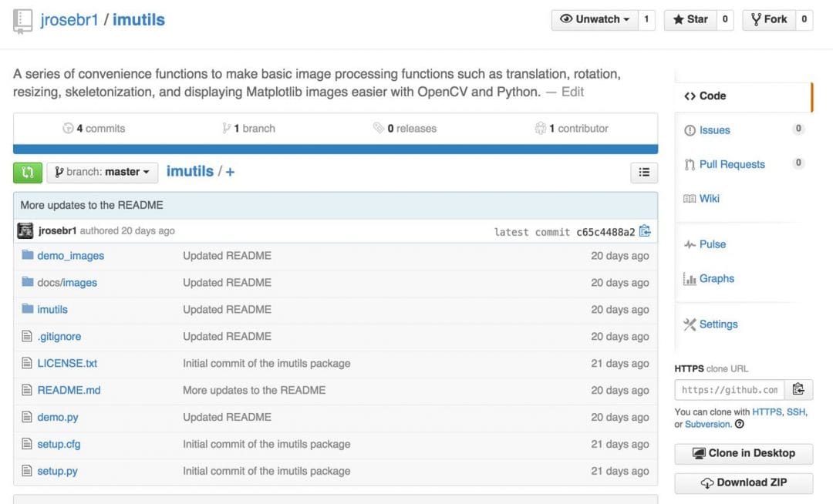
Task: Open the imutils repository title link
Action: point(139,19)
